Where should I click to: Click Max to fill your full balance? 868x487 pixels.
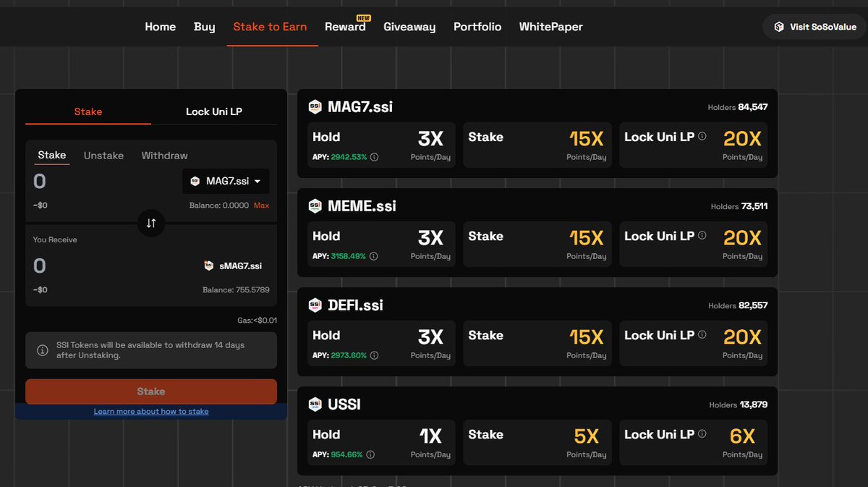(260, 205)
